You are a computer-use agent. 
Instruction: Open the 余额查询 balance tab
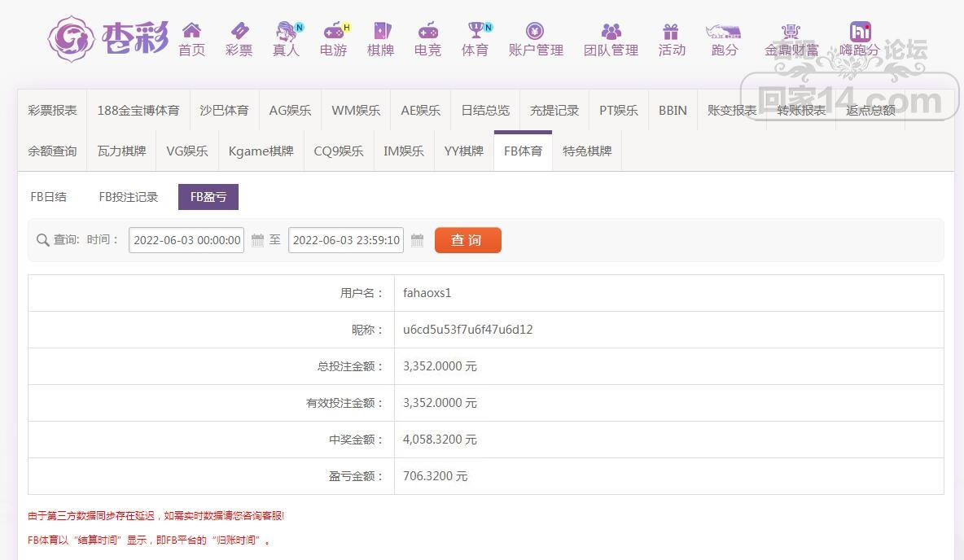click(x=52, y=151)
